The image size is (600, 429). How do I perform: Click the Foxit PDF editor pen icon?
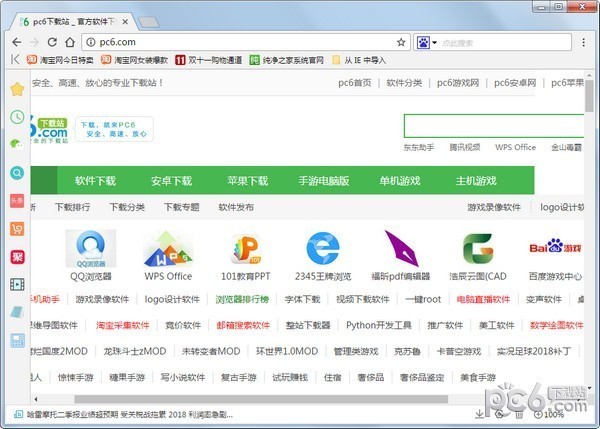coord(401,248)
